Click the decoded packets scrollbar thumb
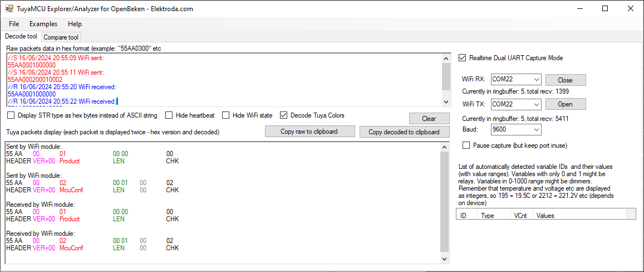This screenshot has height=272, width=644. pos(444,202)
